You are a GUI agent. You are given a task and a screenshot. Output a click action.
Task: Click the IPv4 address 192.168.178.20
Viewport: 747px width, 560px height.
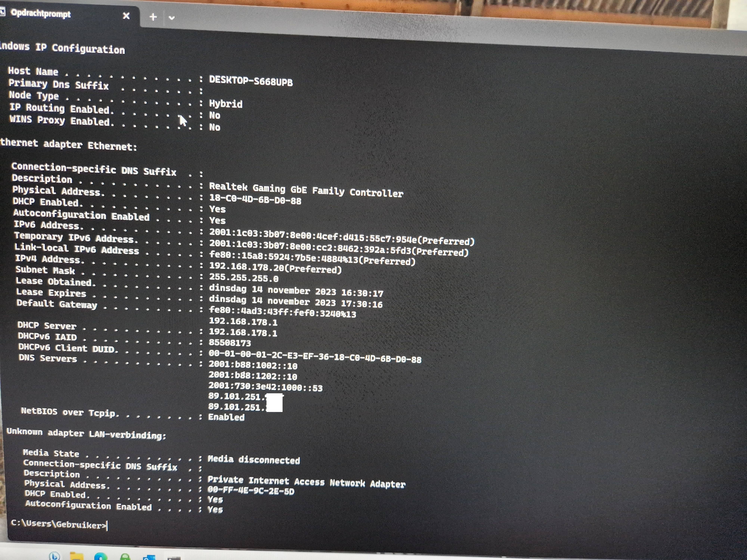(246, 267)
